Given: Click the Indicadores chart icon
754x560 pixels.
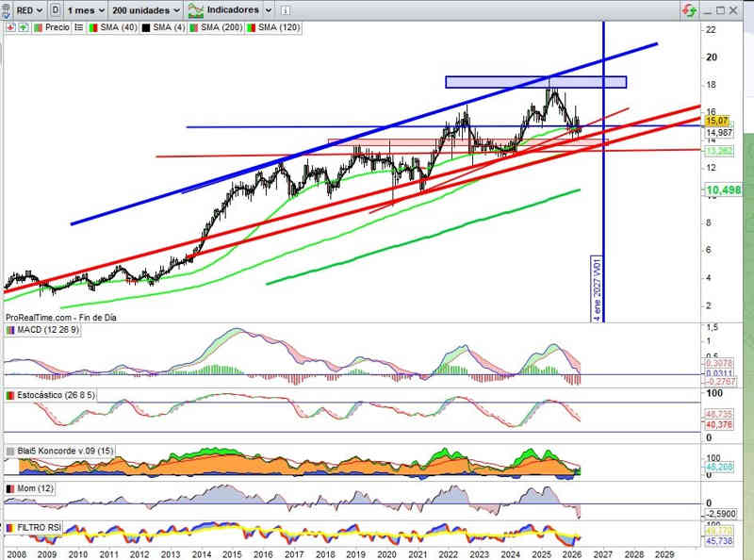Looking at the screenshot, I should [x=196, y=9].
